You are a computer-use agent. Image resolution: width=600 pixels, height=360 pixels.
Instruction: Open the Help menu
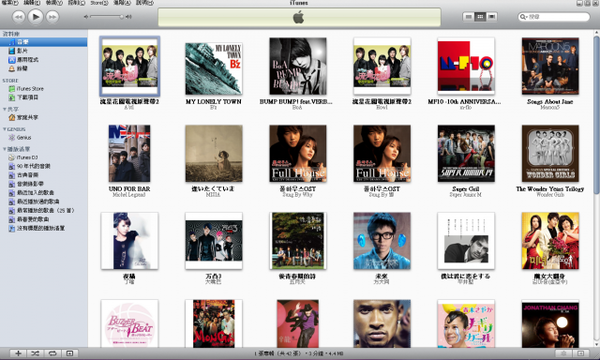click(145, 3)
